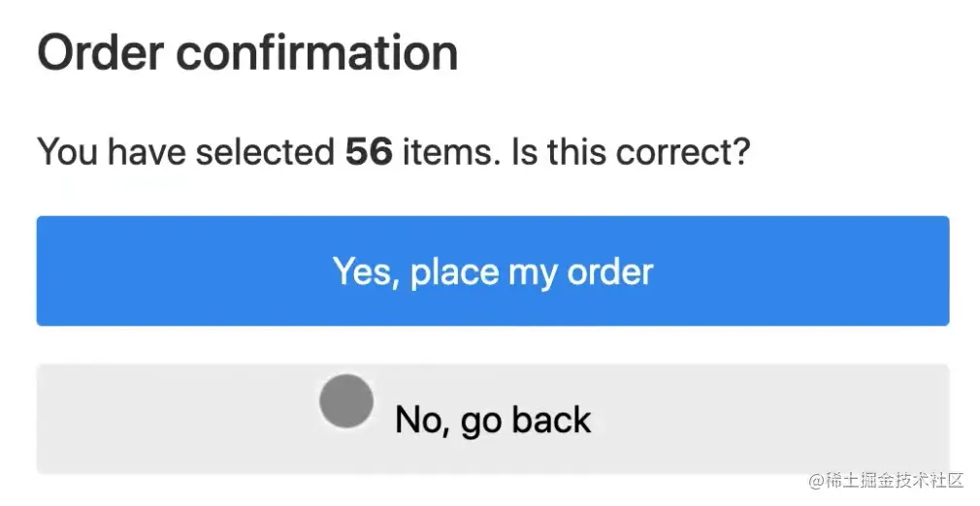Click 'You have selected' text
The image size is (980, 506).
point(184,152)
